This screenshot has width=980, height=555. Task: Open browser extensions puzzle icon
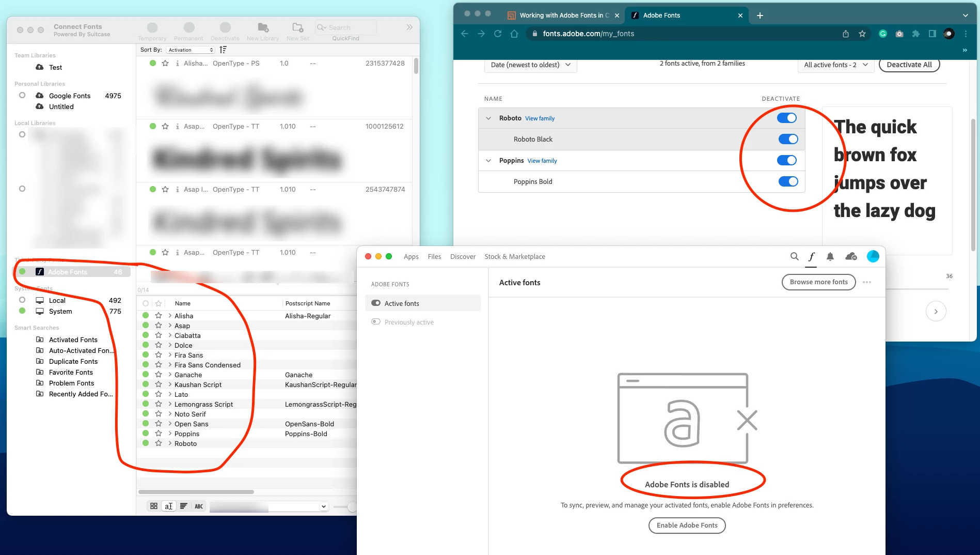point(916,34)
